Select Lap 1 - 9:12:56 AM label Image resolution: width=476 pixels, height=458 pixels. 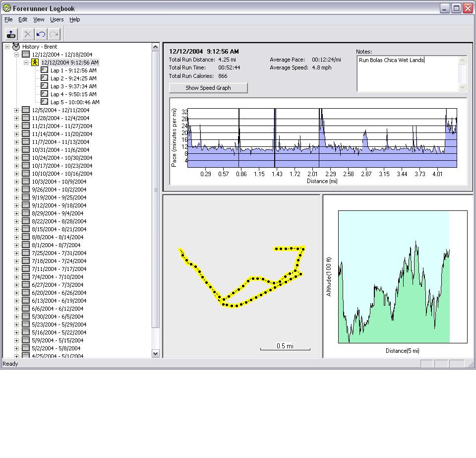coord(73,70)
